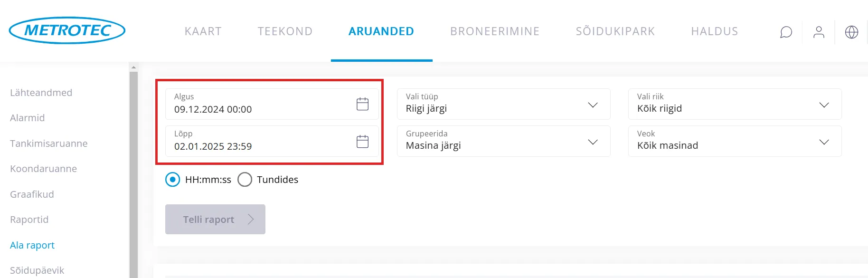
Task: Click the globe language icon
Action: tap(851, 32)
